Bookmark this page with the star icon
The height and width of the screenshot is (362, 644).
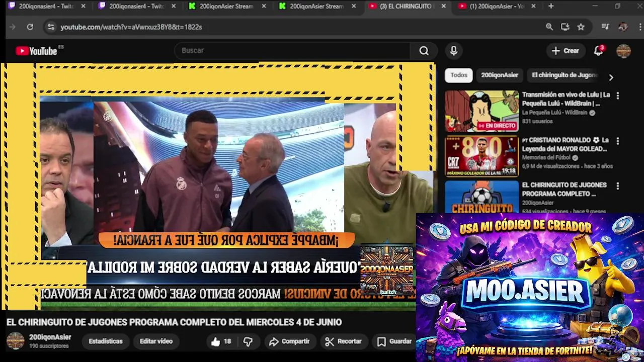[x=581, y=27]
